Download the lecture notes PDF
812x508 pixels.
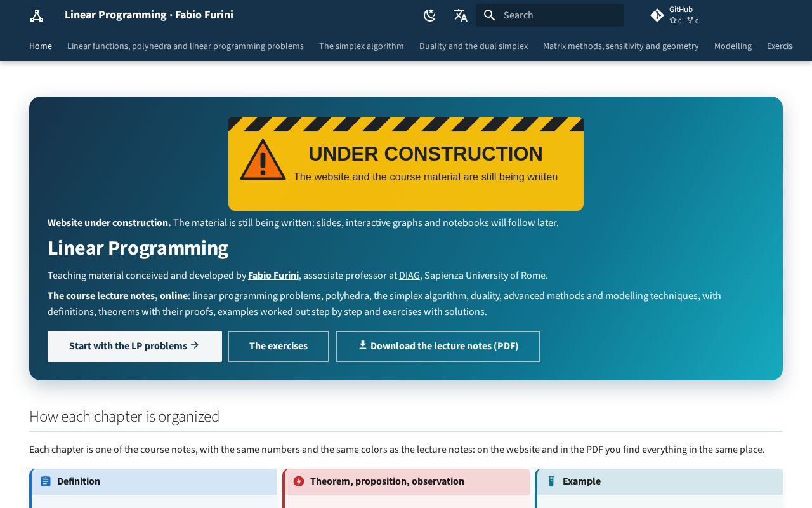[438, 346]
